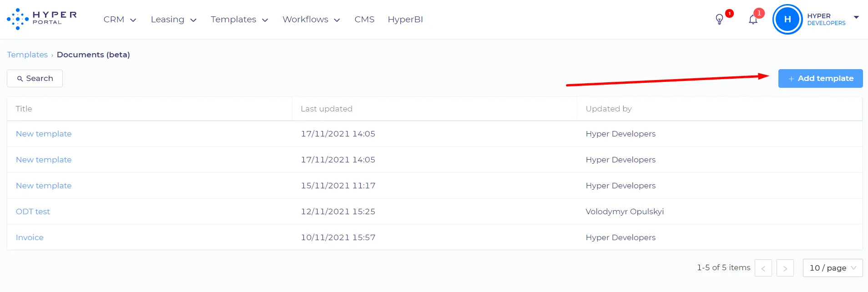Image resolution: width=868 pixels, height=292 pixels.
Task: Open the 10 / page size selector
Action: (833, 268)
